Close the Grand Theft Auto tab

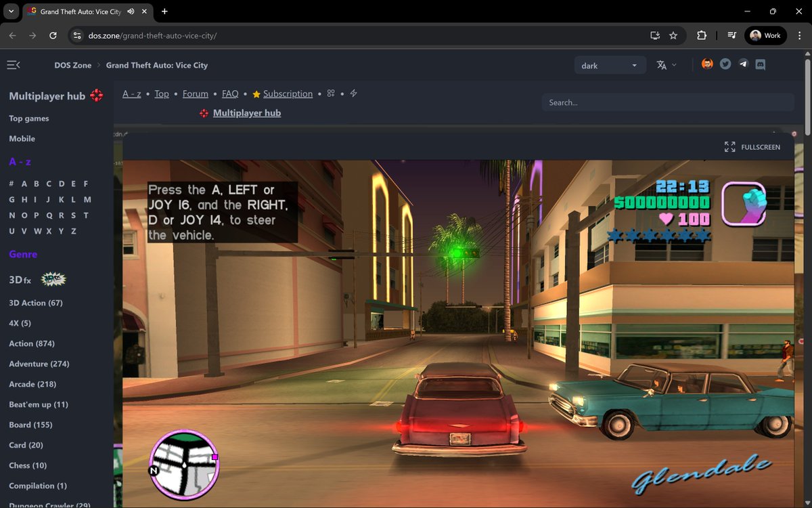point(145,12)
